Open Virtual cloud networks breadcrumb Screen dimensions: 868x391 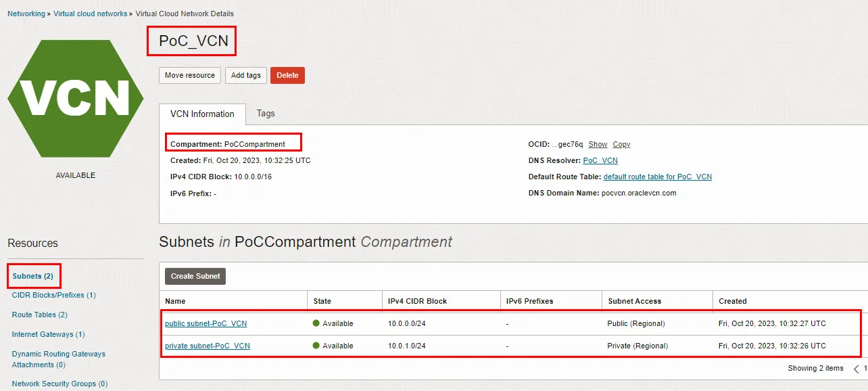90,14
